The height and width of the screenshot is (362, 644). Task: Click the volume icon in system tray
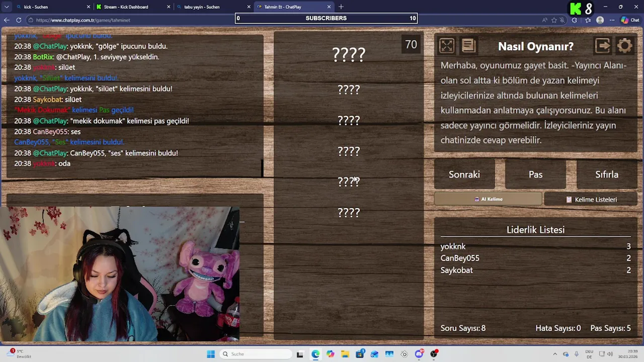pyautogui.click(x=610, y=354)
